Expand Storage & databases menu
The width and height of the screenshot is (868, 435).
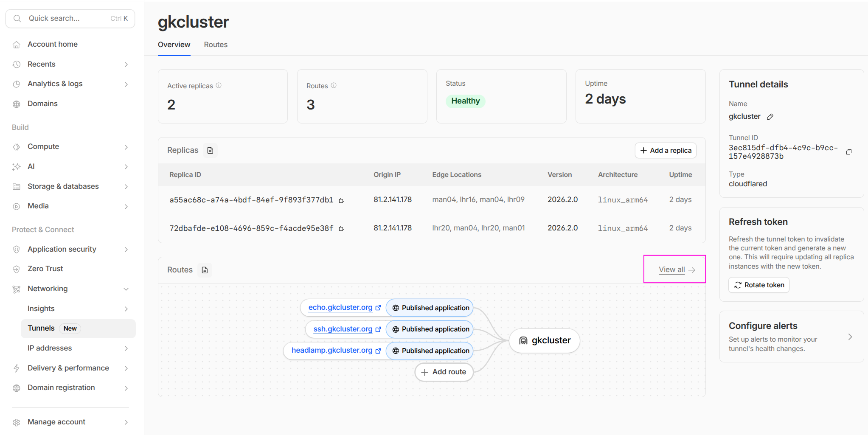click(126, 187)
